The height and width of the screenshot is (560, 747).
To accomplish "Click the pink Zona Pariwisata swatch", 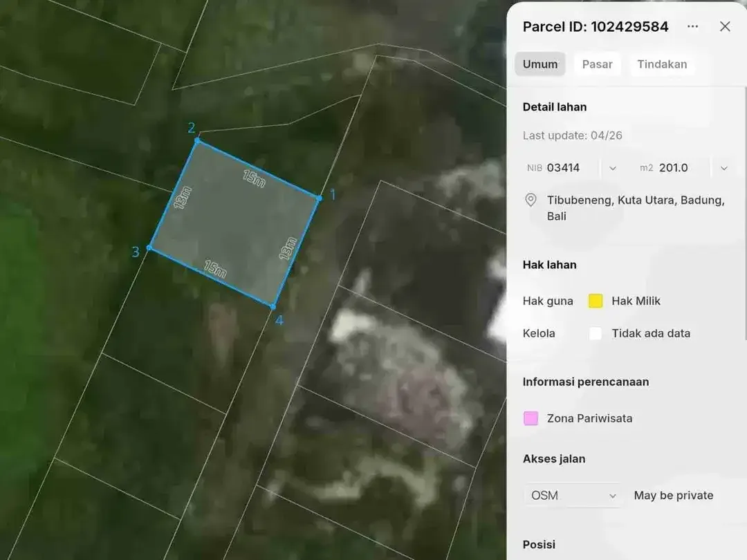I will [531, 418].
